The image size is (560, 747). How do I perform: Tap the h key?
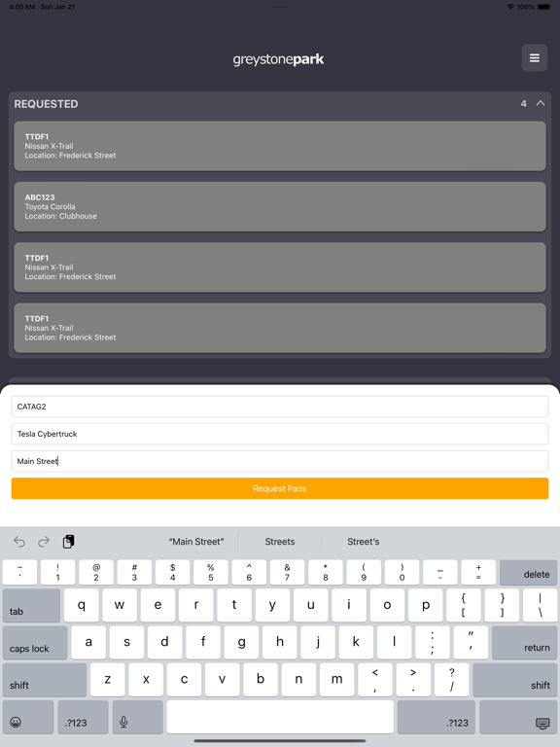coord(280,643)
